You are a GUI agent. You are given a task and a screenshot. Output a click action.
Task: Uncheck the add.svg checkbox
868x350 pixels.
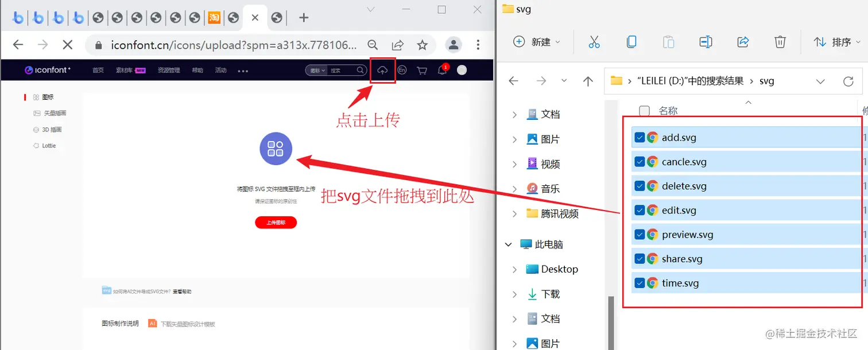[x=640, y=138]
